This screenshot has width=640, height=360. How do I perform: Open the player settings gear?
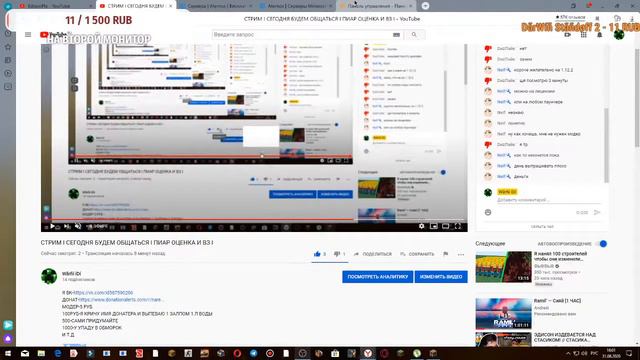421,226
